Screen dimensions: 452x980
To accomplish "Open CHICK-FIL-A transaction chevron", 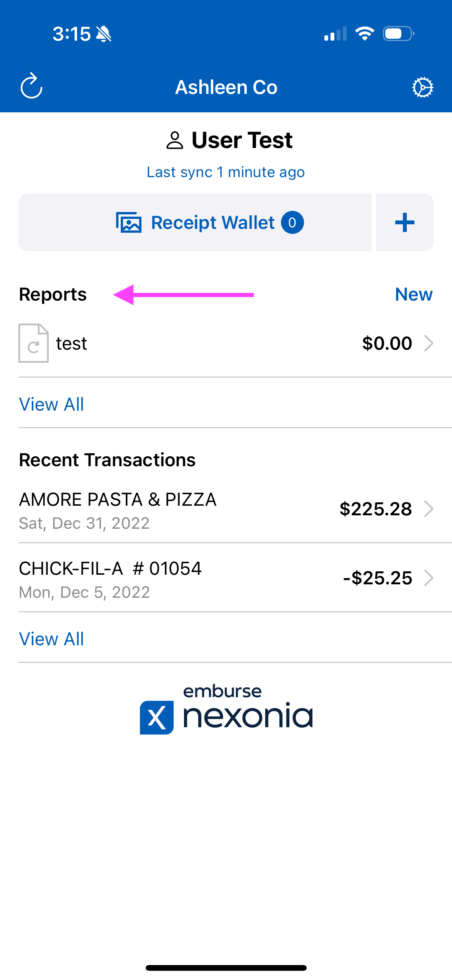I will (x=429, y=578).
